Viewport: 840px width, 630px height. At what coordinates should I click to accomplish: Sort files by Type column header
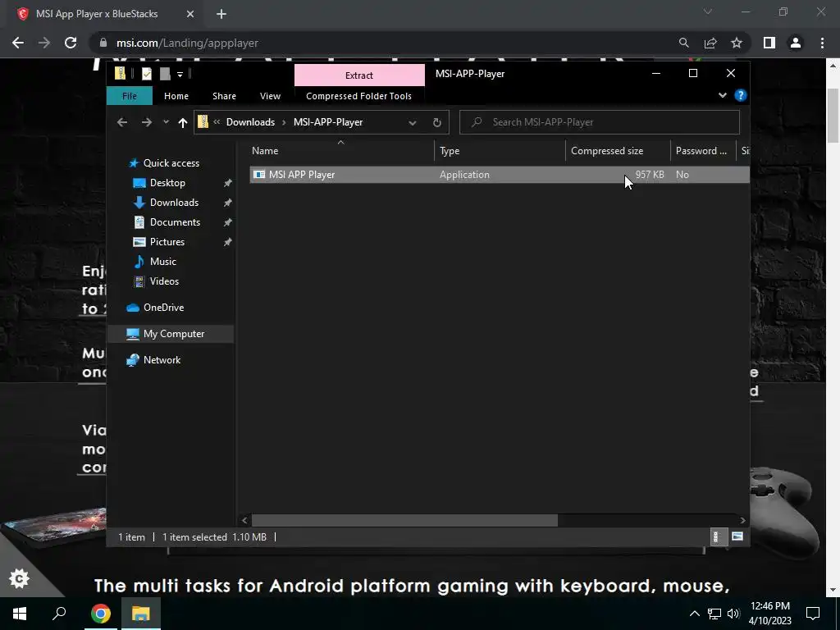pos(500,151)
